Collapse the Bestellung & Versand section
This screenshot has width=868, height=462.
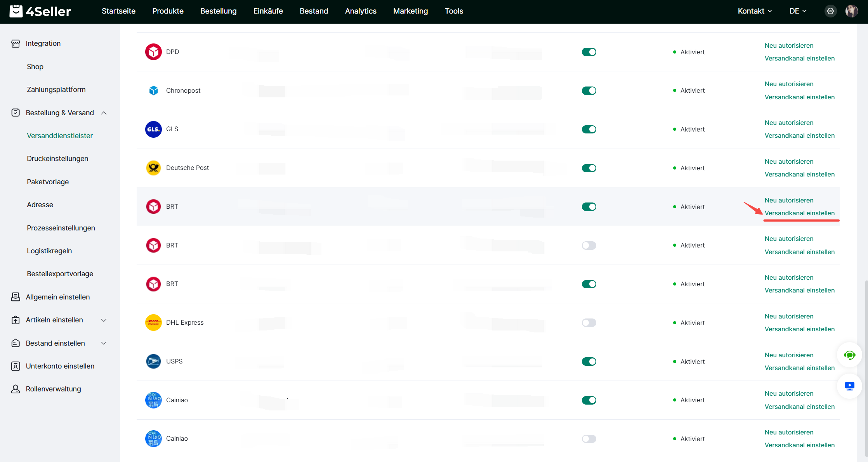[104, 113]
